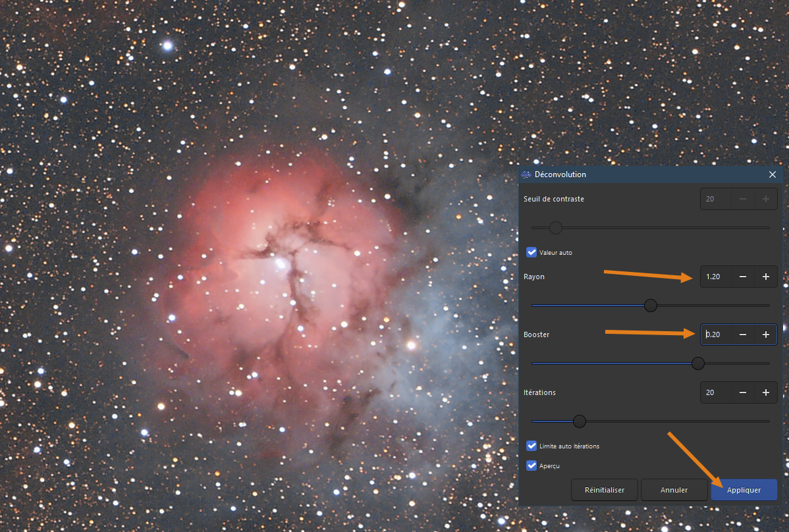
Task: Click the Itérations value field 20
Action: tap(716, 392)
